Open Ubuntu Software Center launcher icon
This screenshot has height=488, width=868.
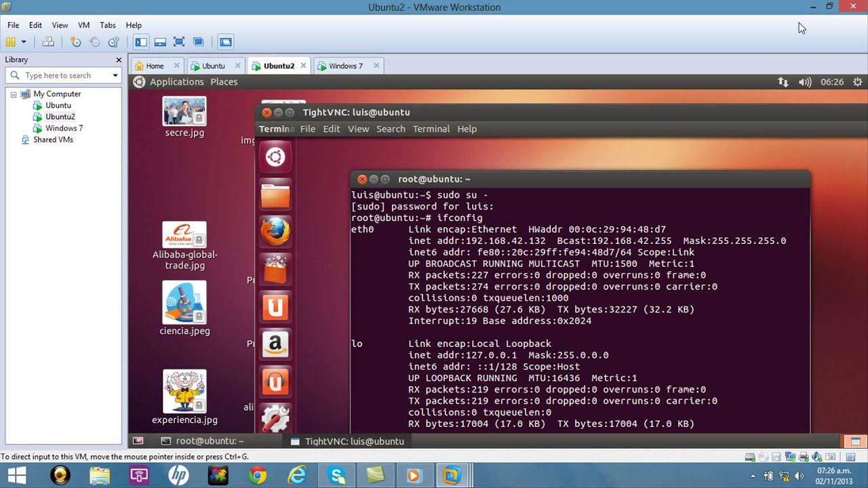(275, 270)
